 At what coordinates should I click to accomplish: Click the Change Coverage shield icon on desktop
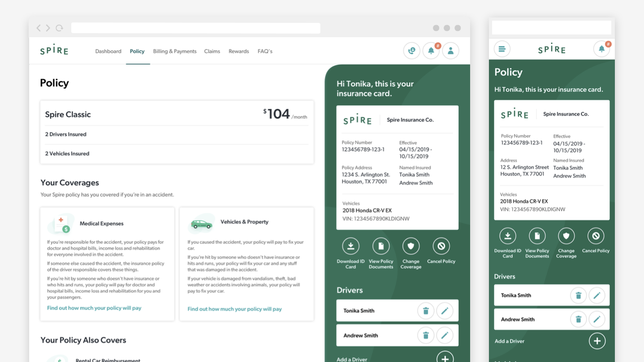point(411,246)
